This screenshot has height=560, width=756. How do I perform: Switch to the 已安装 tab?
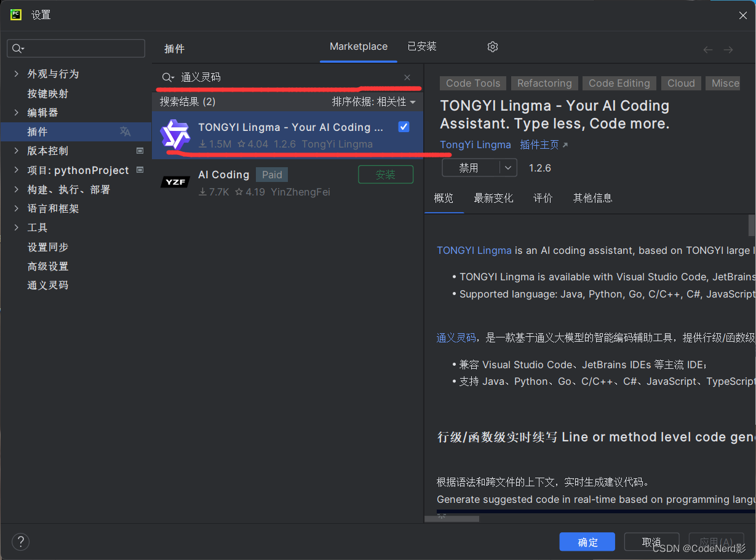click(x=422, y=47)
